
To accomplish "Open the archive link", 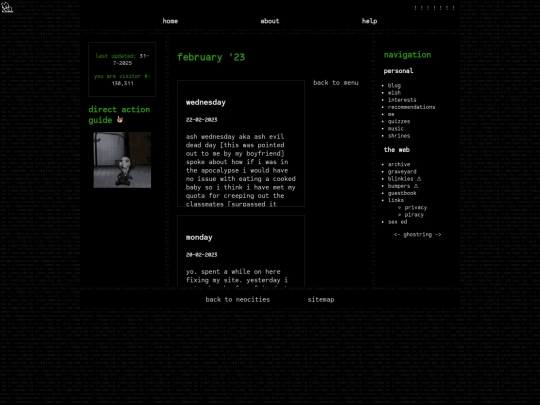I will tap(399, 165).
